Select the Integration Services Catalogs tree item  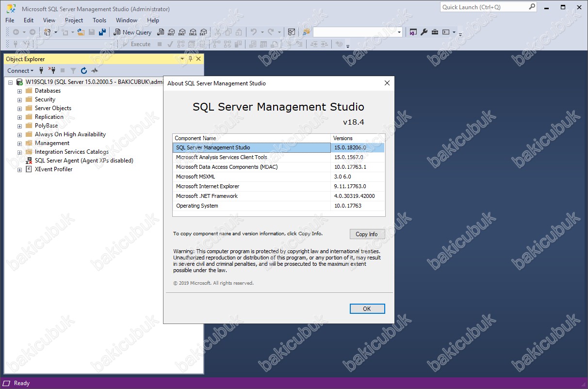tap(72, 152)
